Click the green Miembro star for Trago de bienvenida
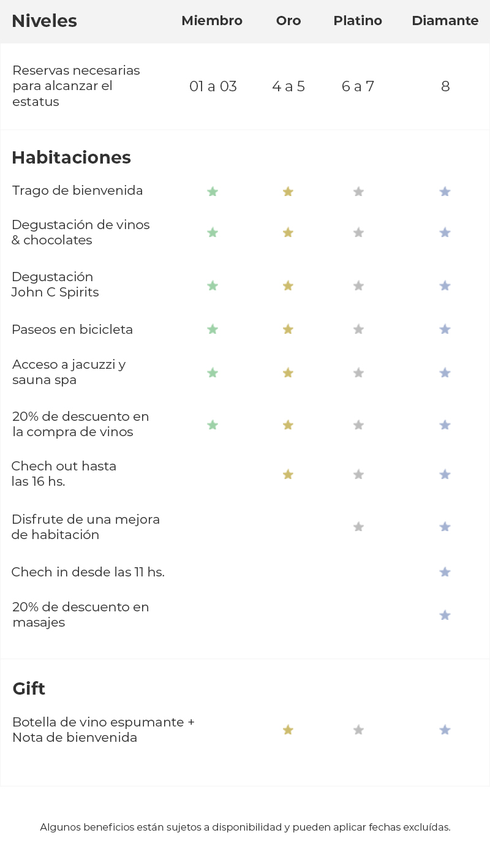This screenshot has height=868, width=490. tap(213, 192)
